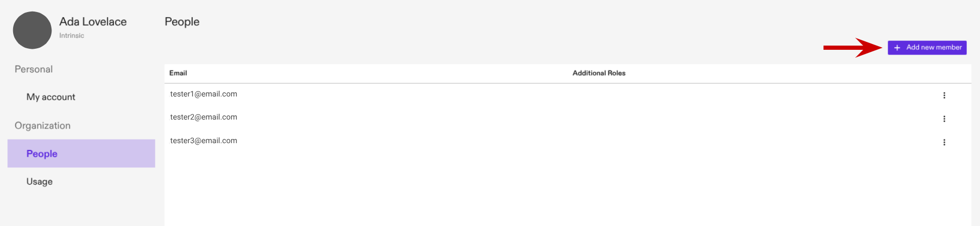Click the plus icon on Add new member
980x226 pixels.
click(x=897, y=48)
